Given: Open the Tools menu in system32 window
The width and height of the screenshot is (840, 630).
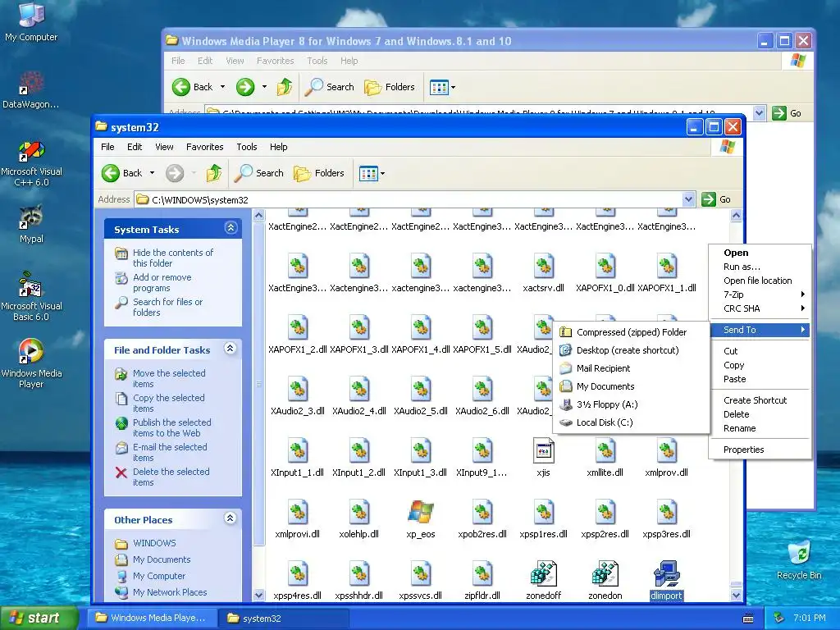Looking at the screenshot, I should [x=246, y=147].
